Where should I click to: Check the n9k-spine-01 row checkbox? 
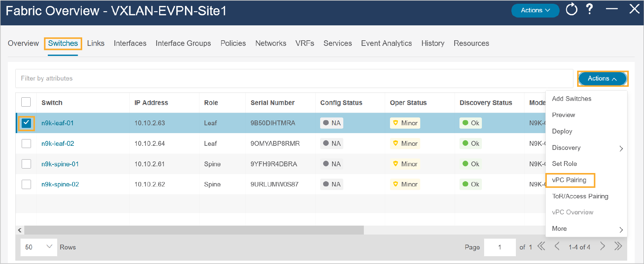click(26, 164)
